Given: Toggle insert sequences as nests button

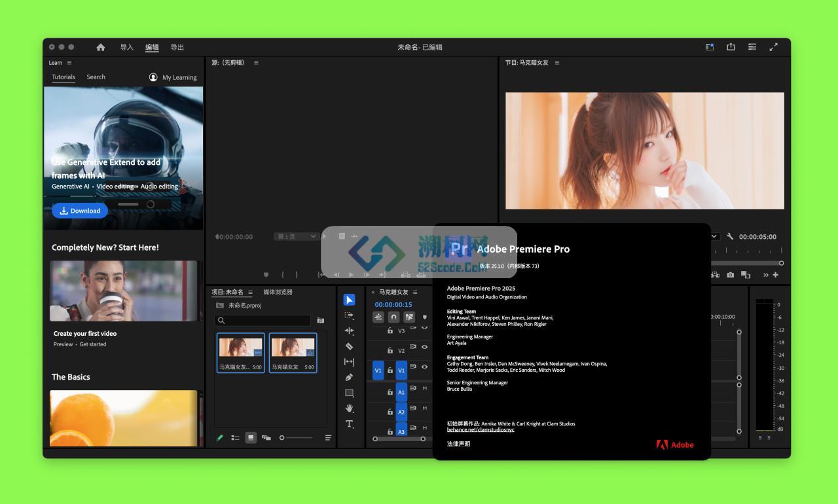Looking at the screenshot, I should coord(378,317).
